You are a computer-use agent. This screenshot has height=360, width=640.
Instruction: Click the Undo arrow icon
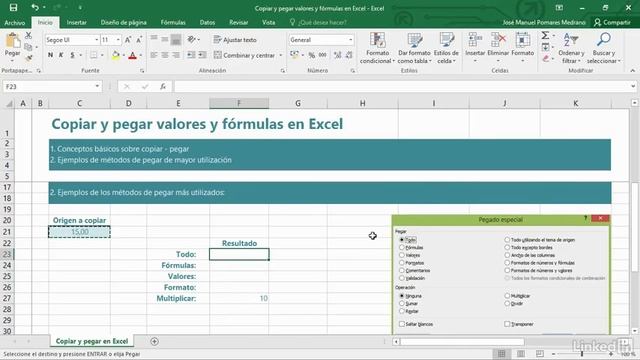tap(35, 7)
